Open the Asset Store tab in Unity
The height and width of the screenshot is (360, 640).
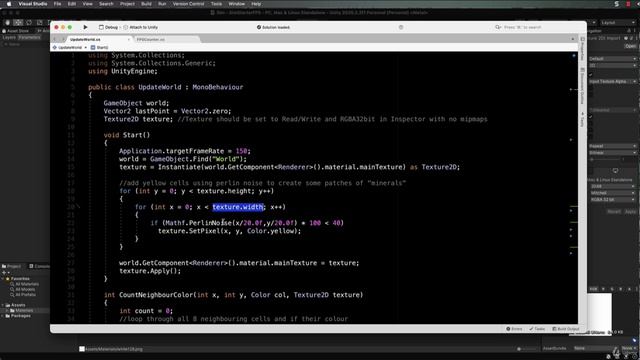16,31
